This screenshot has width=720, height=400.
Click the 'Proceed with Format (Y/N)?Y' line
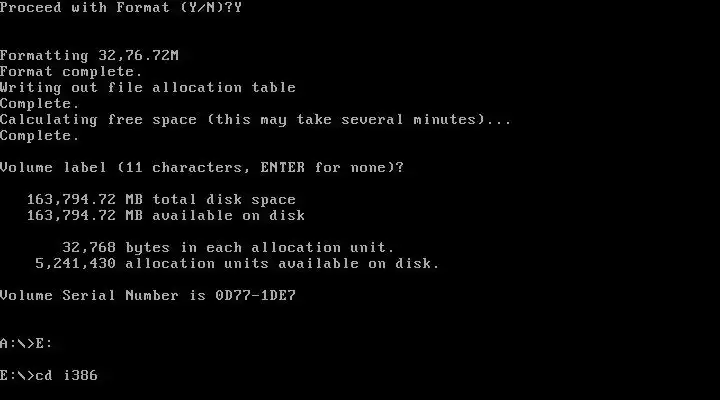121,8
